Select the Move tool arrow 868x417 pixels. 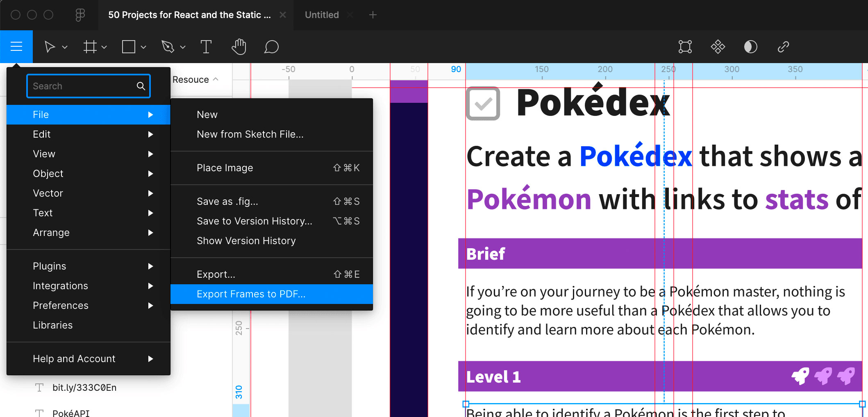(x=50, y=47)
